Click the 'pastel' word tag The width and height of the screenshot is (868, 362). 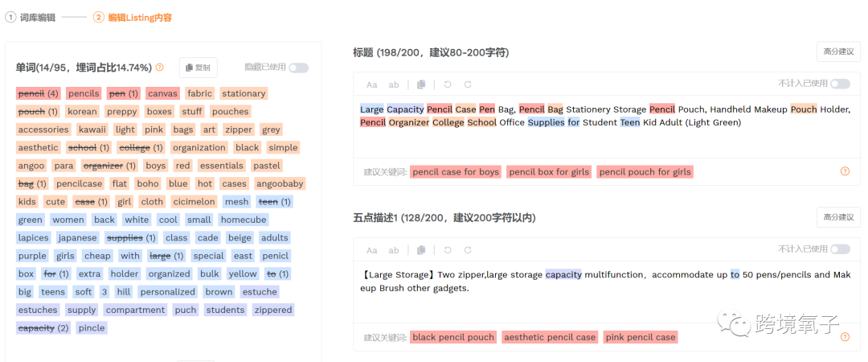pyautogui.click(x=267, y=166)
